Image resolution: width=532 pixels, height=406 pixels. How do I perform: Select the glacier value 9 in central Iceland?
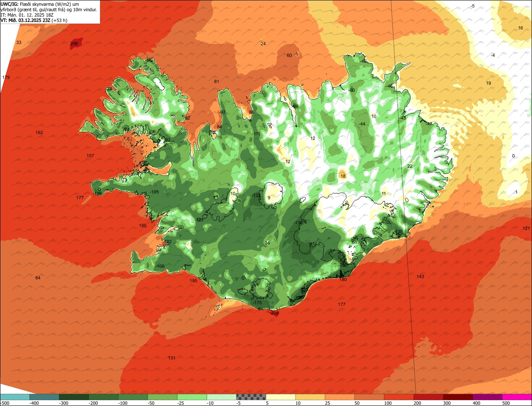point(269,198)
